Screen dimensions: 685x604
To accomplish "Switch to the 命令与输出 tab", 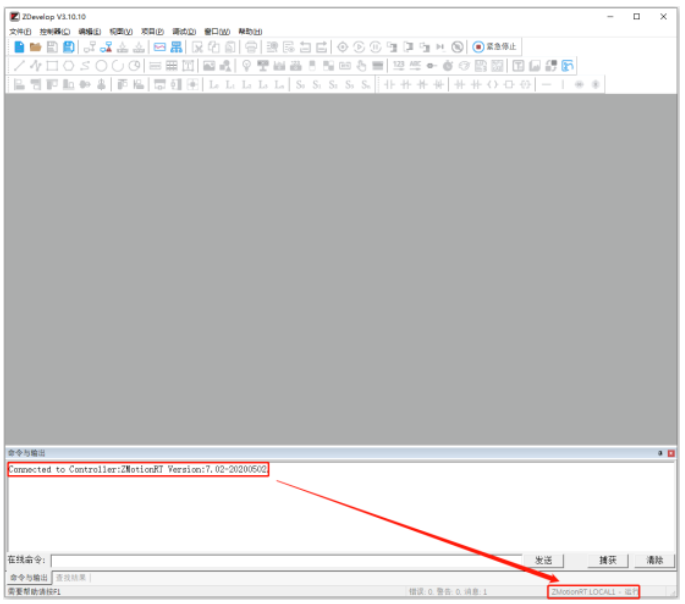I will point(29,578).
